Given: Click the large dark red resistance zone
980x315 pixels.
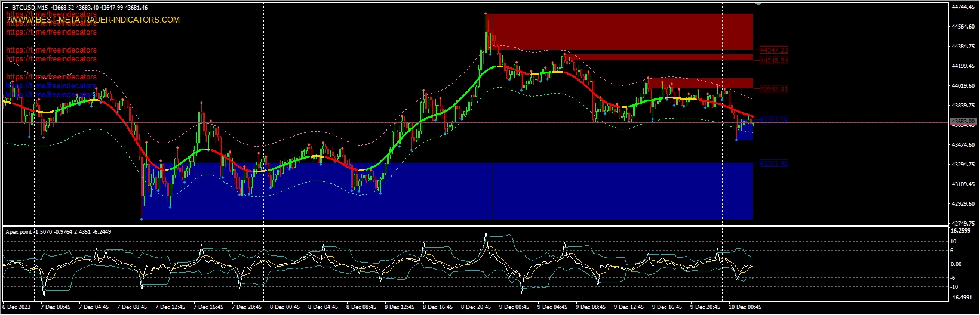Looking at the screenshot, I should pyautogui.click(x=621, y=31).
